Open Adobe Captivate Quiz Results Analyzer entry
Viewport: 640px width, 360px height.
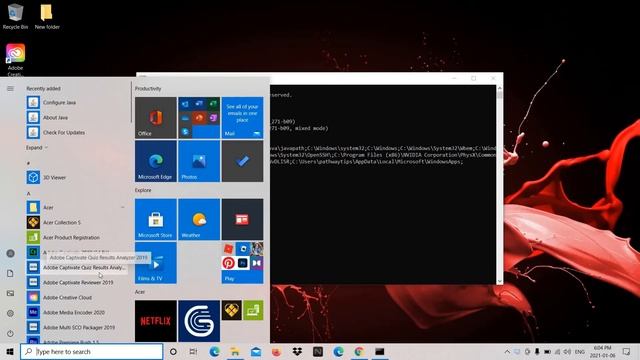[78, 267]
